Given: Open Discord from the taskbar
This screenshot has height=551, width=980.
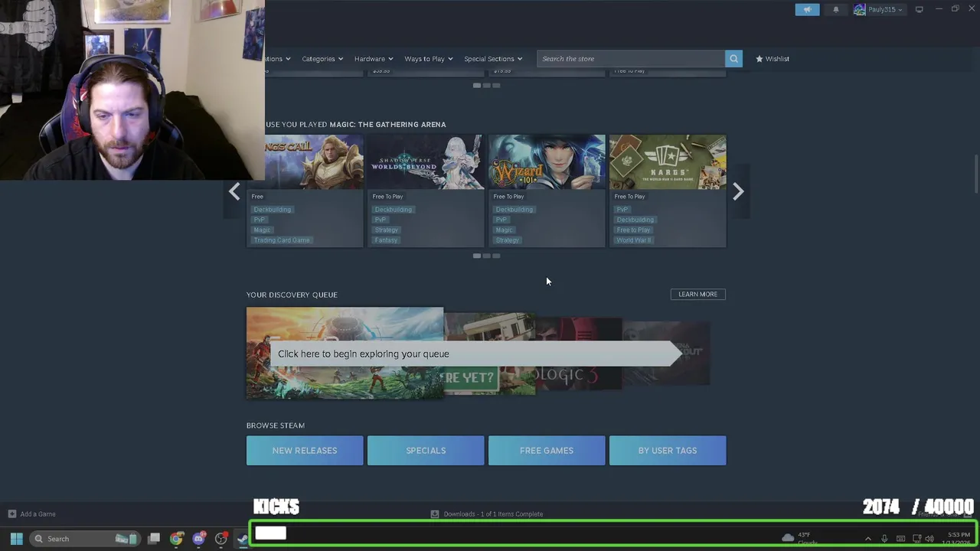Looking at the screenshot, I should (199, 539).
